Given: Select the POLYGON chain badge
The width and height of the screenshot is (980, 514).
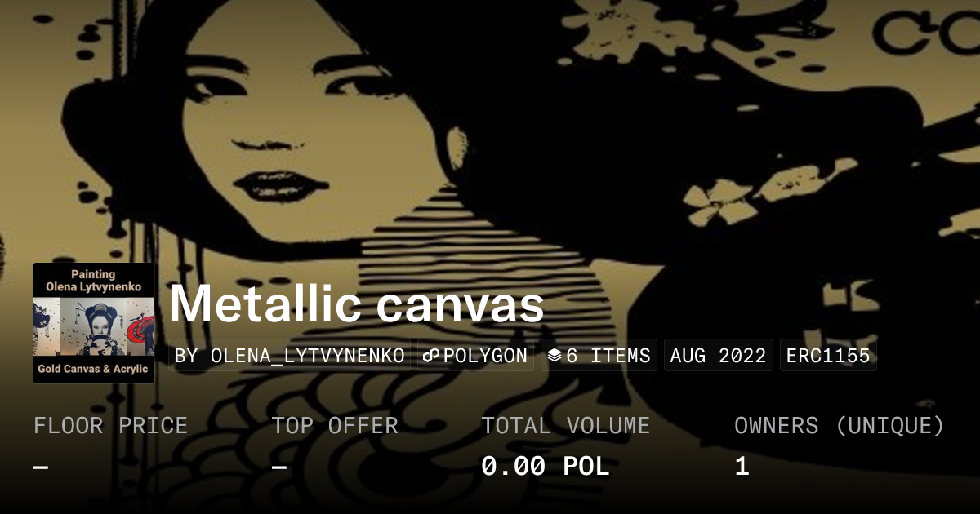Looking at the screenshot, I should (x=475, y=356).
